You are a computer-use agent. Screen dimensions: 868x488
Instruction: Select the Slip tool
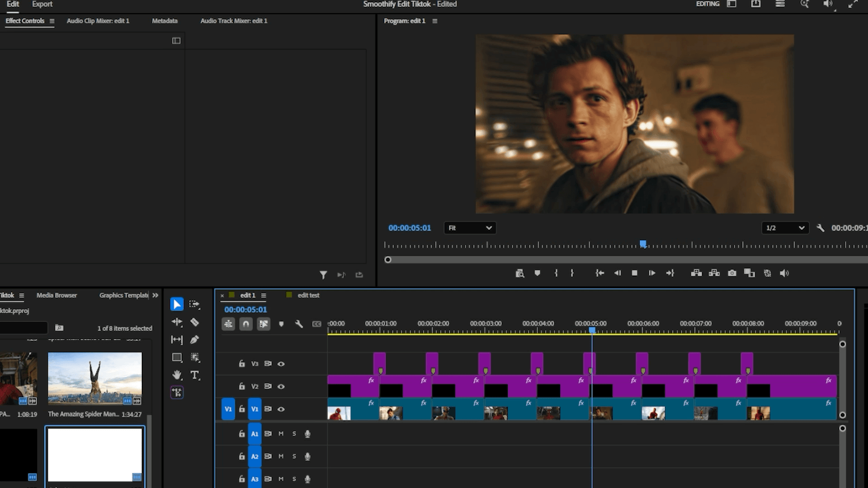[177, 340]
